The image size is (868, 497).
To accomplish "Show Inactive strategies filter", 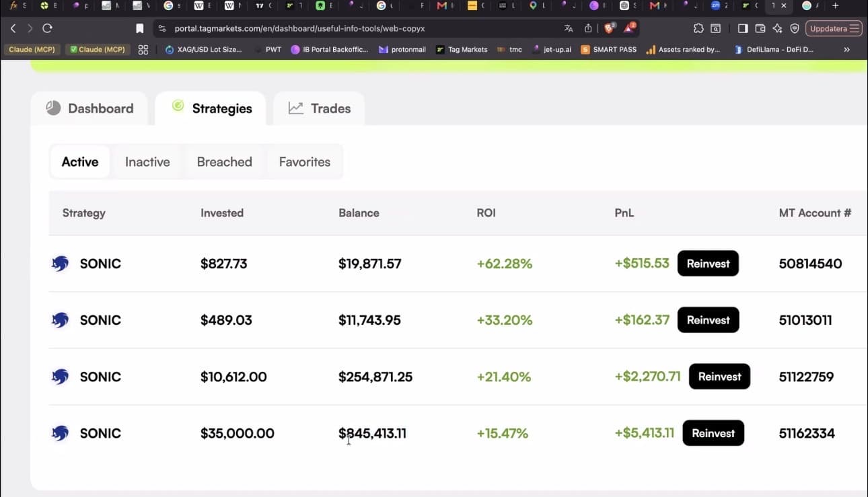I will click(x=147, y=161).
